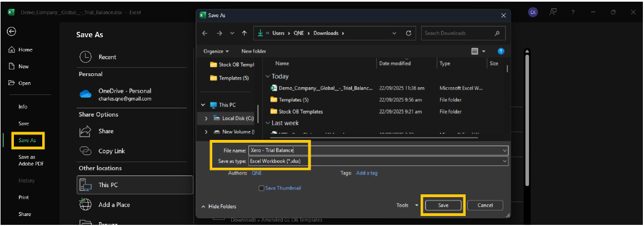Open Home in Excel backstage menu
This screenshot has height=226, width=644.
(x=20, y=49)
